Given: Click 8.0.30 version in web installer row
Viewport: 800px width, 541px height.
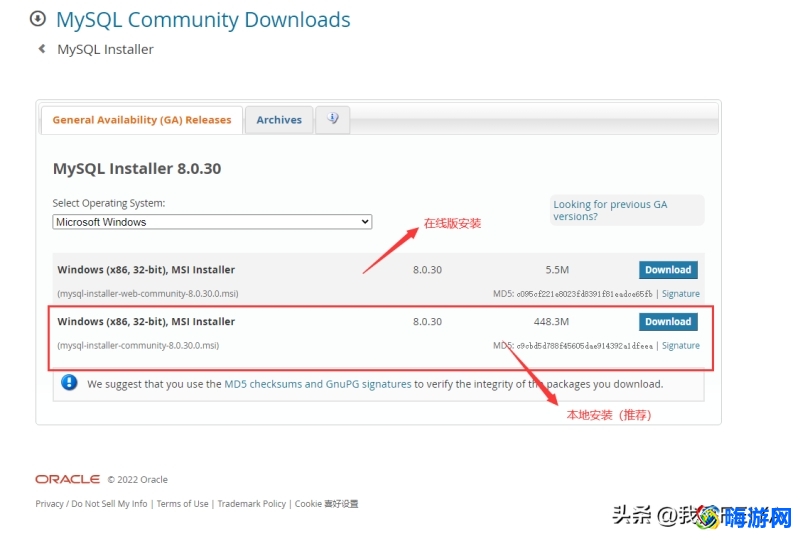Looking at the screenshot, I should [x=428, y=270].
